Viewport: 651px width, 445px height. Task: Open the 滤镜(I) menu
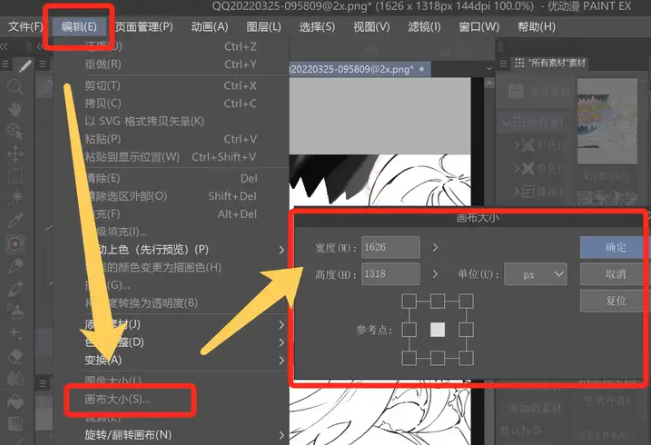[424, 27]
